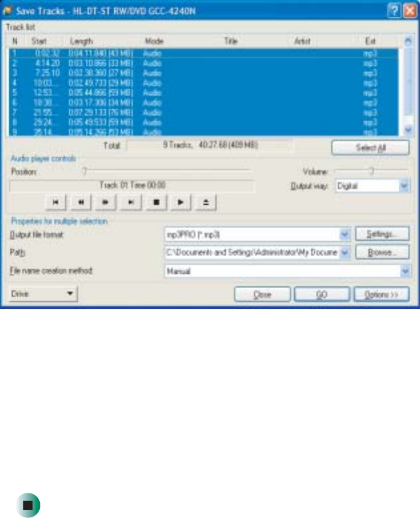This screenshot has width=420, height=518.
Task: Click the green stop icon below dialog
Action: coord(28,505)
